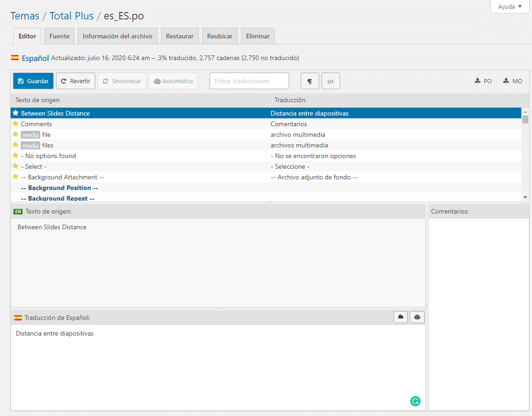Click the Comentarios panel area
The width and height of the screenshot is (532, 416).
479,314
